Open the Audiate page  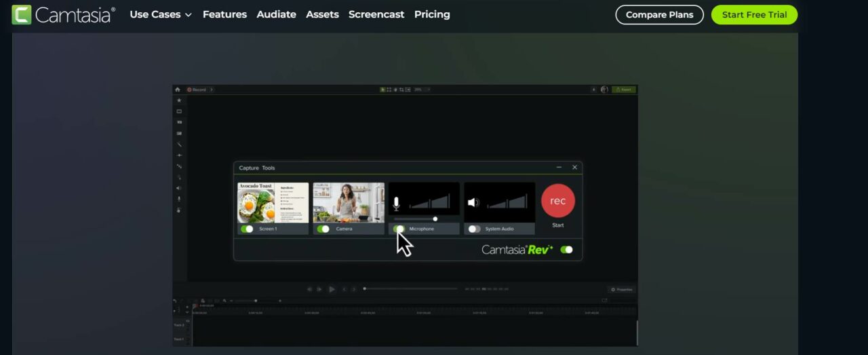(276, 14)
